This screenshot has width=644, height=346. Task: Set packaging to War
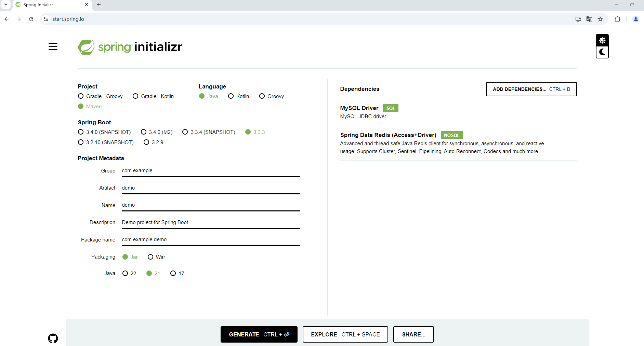pos(156,257)
